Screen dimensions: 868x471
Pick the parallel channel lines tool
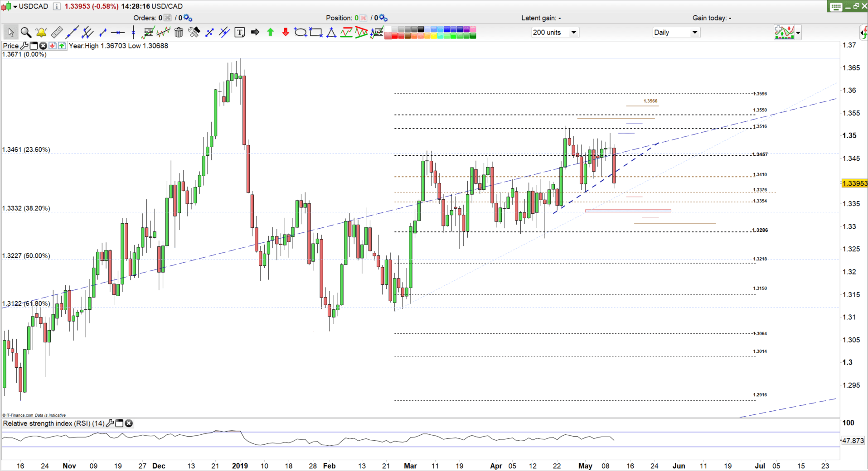87,32
